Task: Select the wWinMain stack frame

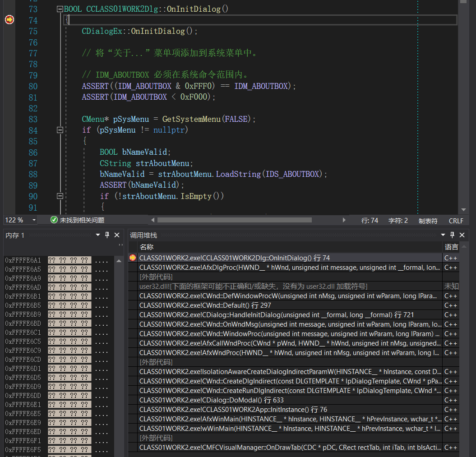Action: pos(290,429)
